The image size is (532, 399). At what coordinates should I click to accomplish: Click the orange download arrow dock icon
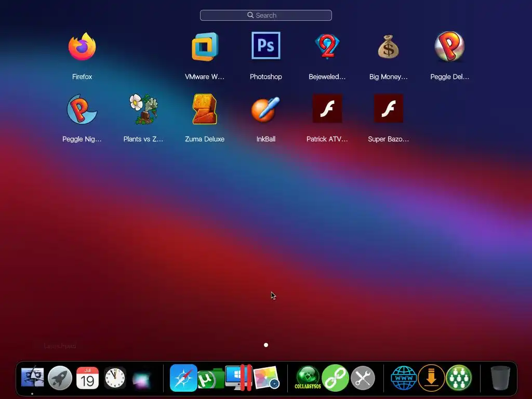coord(431,378)
